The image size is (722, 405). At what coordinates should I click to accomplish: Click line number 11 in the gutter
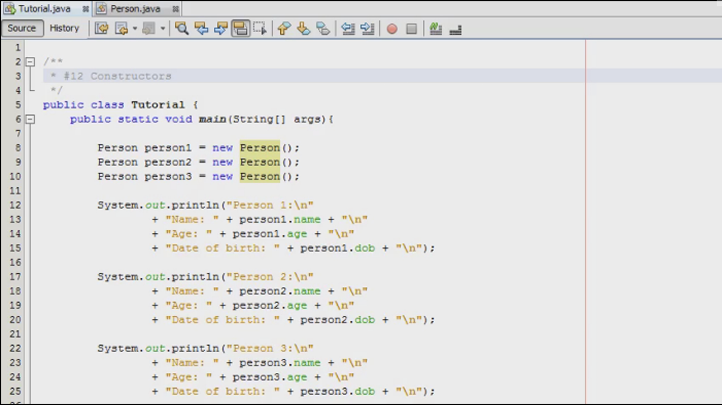(15, 191)
